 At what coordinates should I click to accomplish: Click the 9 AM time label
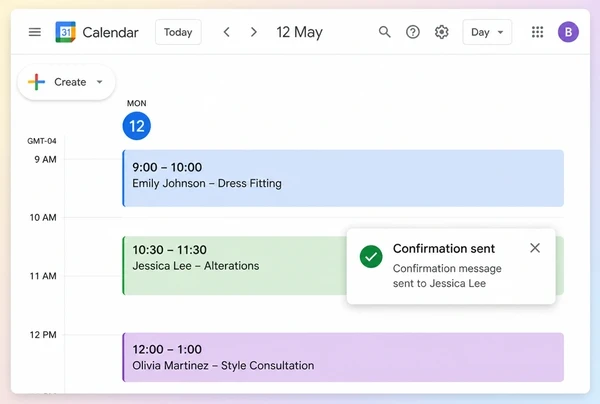click(45, 160)
